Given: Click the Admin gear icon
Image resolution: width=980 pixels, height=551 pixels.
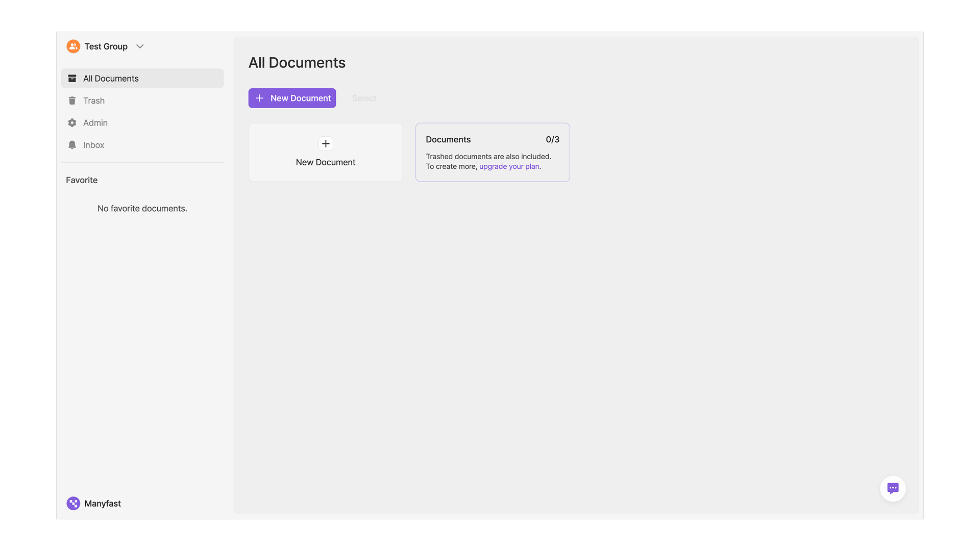Looking at the screenshot, I should tap(72, 123).
